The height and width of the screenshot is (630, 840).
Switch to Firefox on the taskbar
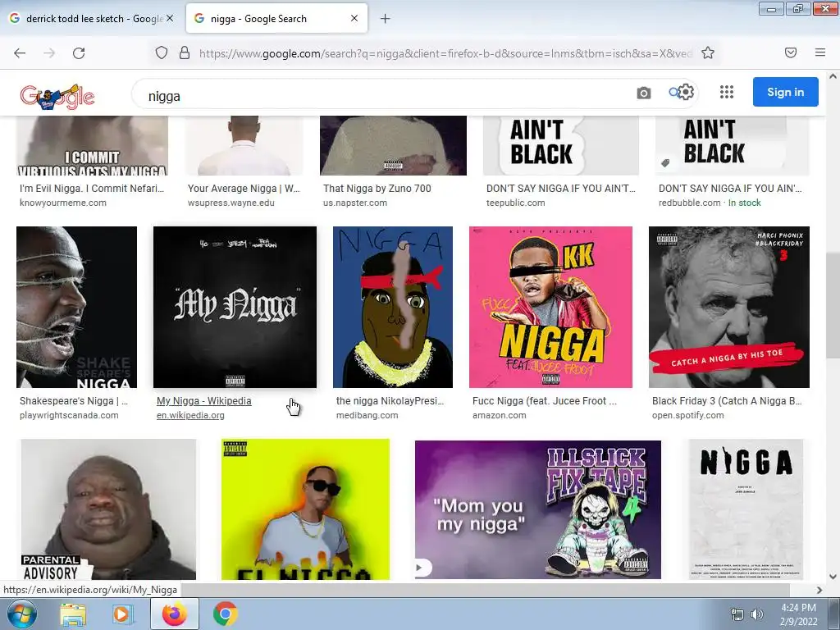coord(174,614)
